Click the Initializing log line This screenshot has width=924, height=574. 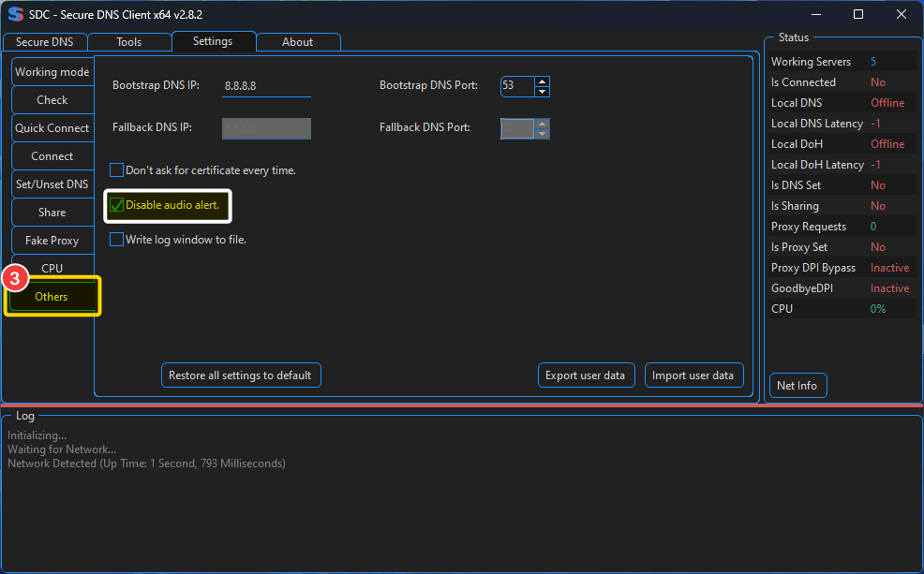point(37,435)
